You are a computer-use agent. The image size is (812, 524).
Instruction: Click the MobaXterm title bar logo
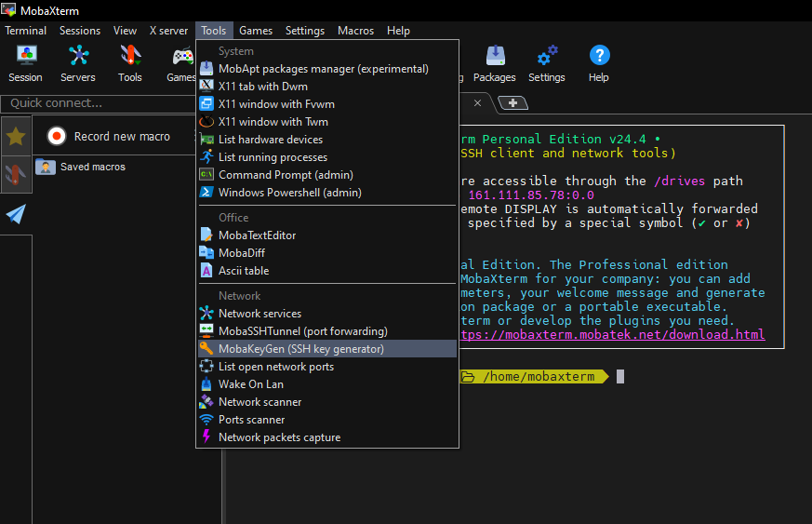click(8, 9)
